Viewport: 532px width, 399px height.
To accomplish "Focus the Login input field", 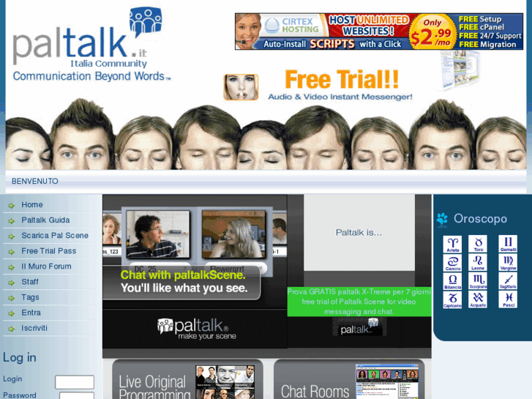I will [x=75, y=382].
